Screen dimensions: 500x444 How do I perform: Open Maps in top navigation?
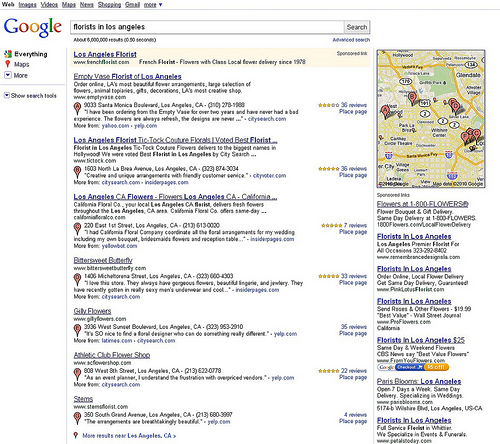coord(69,5)
